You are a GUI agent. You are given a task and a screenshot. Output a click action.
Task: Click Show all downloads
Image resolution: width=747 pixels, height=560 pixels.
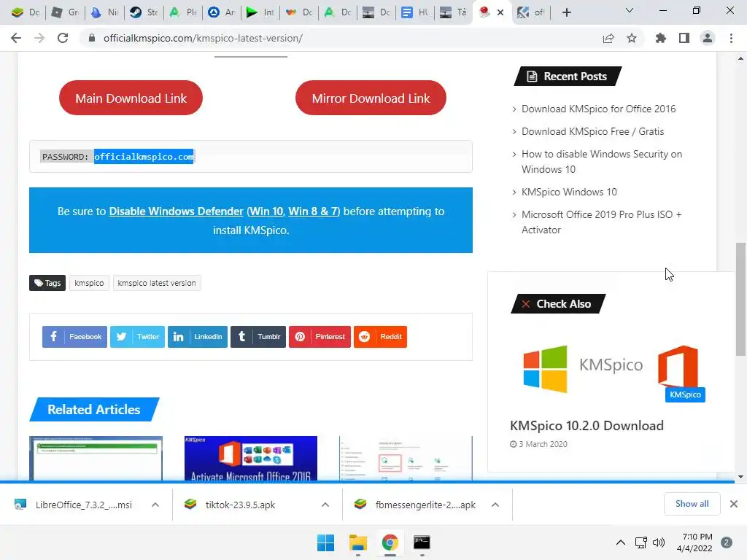tap(692, 504)
